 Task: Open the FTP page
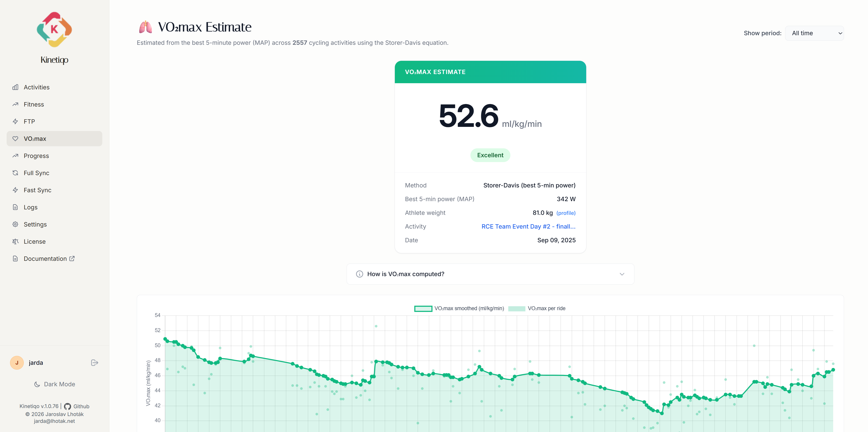click(54, 121)
